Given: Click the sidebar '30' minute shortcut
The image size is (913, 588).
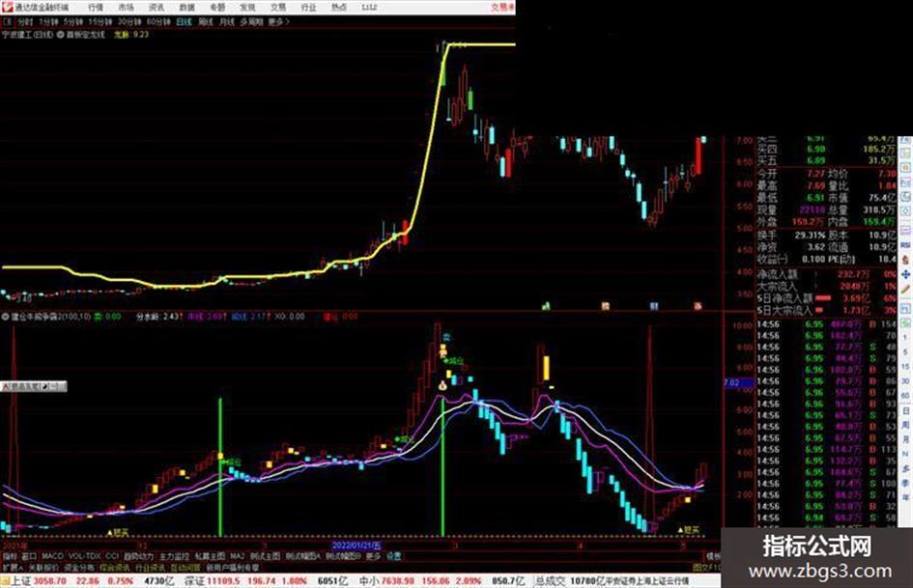Looking at the screenshot, I should coord(906,381).
